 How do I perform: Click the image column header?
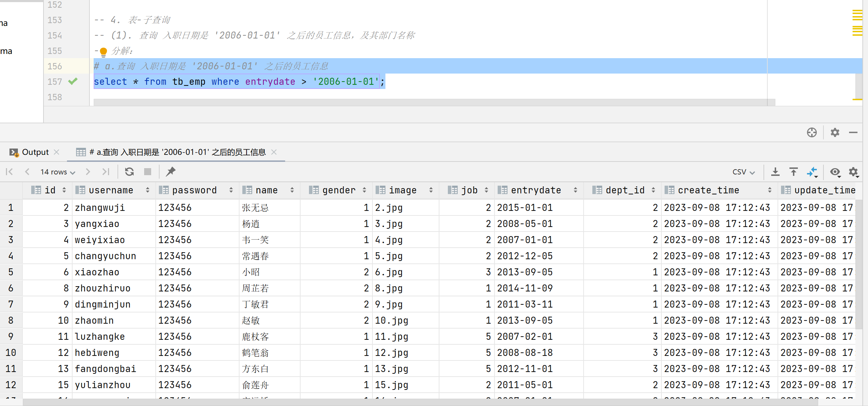tap(405, 190)
